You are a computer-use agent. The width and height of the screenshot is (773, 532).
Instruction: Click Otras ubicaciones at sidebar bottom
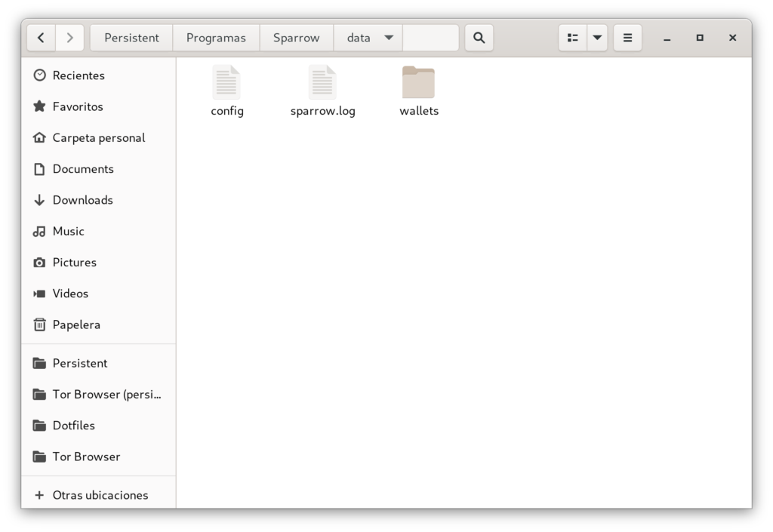click(100, 495)
